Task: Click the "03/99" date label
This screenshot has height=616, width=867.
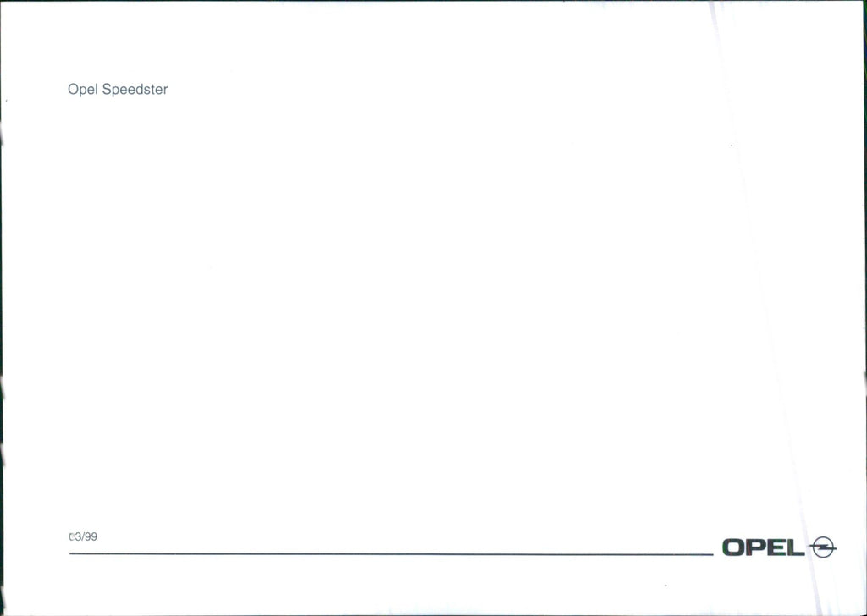Action: [x=83, y=536]
